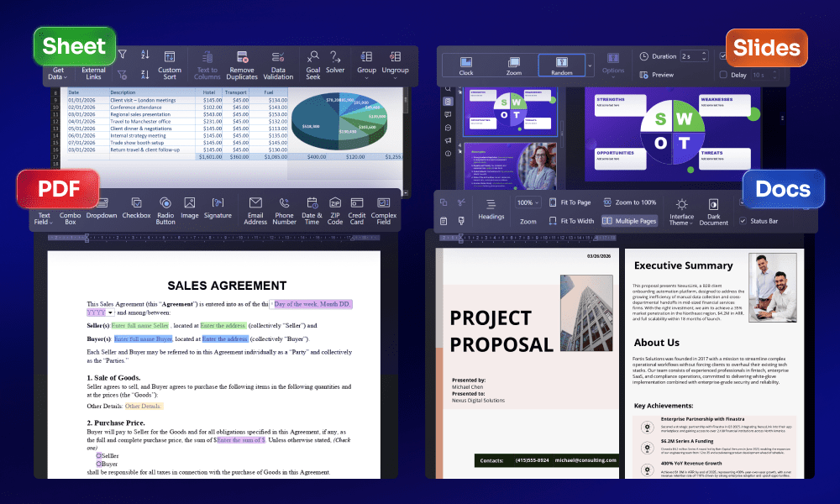Click the format painter icon in Docs

coord(461,221)
